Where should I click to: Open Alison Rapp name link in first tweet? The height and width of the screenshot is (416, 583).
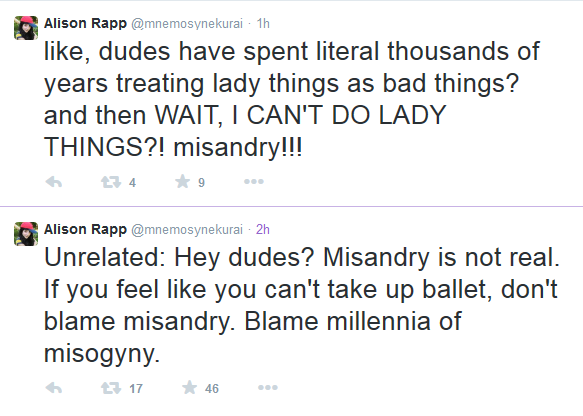coord(85,23)
